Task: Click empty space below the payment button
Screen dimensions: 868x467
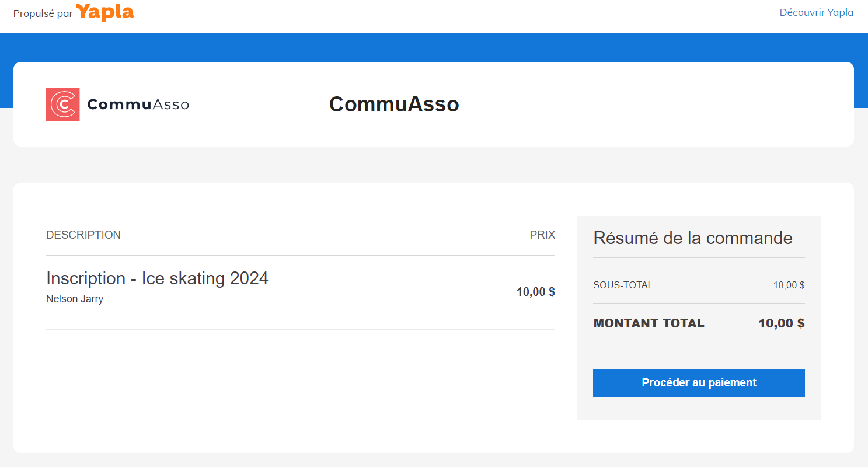Action: [699, 409]
